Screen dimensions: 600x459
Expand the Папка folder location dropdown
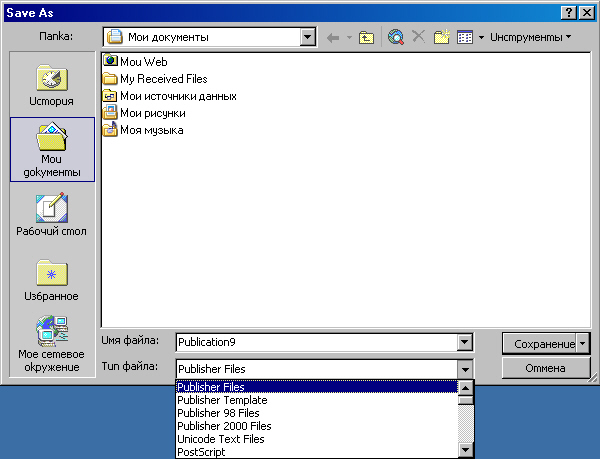[x=308, y=37]
